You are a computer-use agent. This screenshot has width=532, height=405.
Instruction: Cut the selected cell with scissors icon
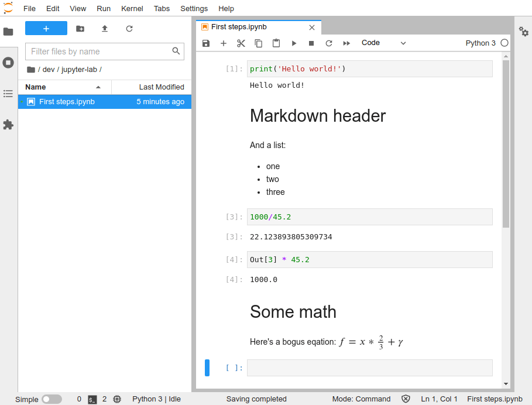tap(241, 43)
